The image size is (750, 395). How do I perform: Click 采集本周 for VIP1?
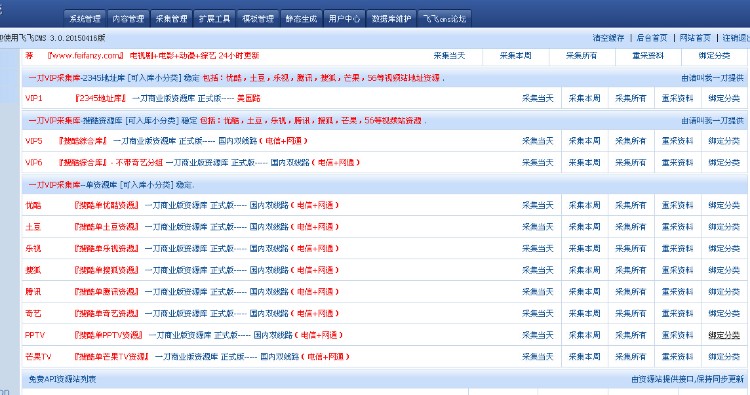click(584, 98)
